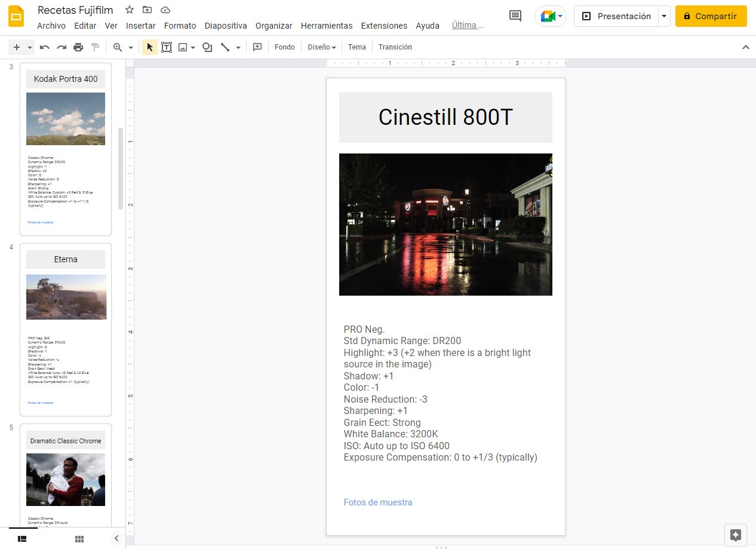This screenshot has width=756, height=549.
Task: Add a comment from the toolbar
Action: pos(257,47)
